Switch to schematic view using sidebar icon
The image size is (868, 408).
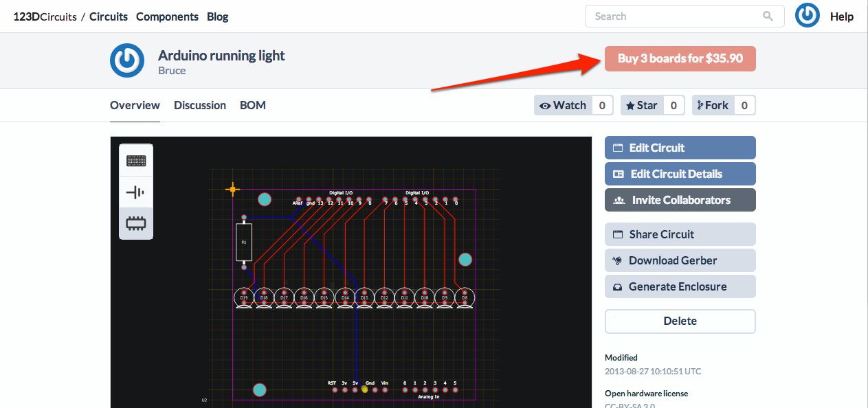(x=136, y=192)
